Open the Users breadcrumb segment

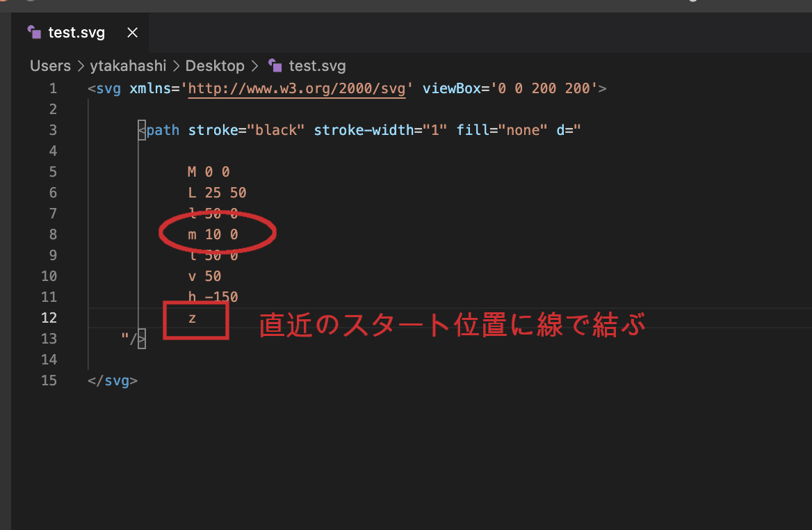click(x=50, y=66)
